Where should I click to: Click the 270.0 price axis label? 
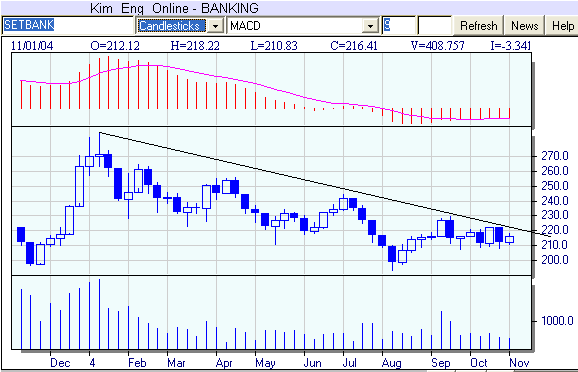[x=555, y=156]
